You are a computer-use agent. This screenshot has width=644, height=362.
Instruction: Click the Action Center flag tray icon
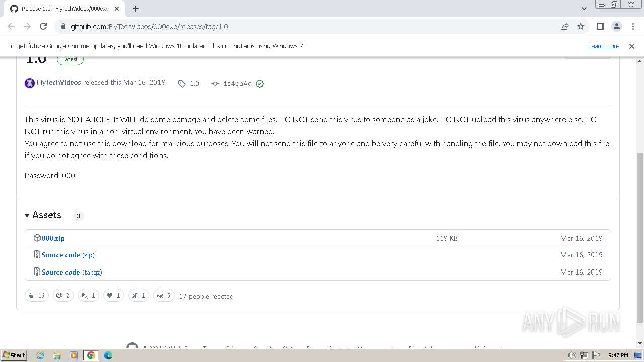[596, 355]
